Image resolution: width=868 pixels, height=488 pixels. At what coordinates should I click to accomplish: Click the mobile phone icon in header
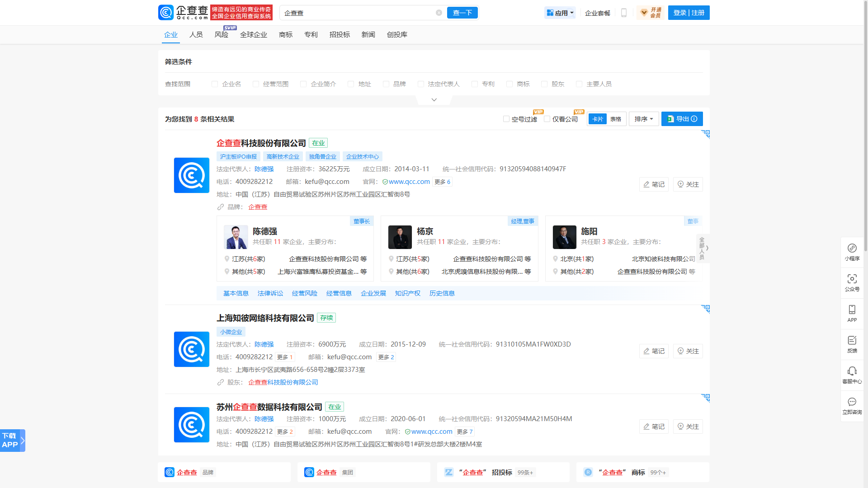(x=624, y=13)
